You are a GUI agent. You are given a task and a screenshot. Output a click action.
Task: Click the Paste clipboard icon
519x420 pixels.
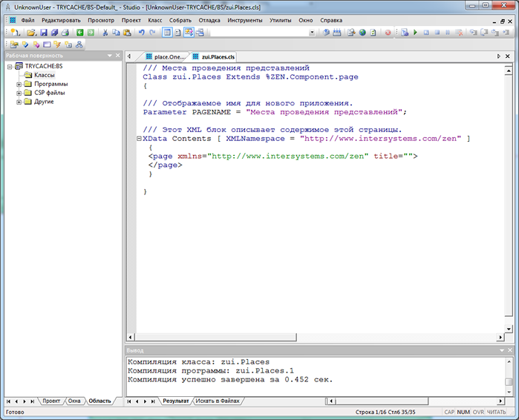point(127,33)
